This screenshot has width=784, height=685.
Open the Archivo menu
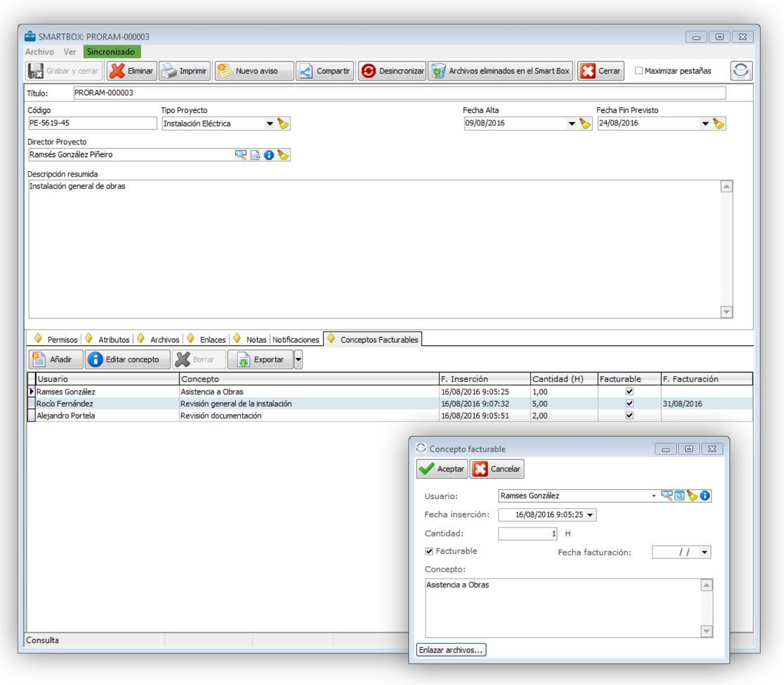(39, 51)
